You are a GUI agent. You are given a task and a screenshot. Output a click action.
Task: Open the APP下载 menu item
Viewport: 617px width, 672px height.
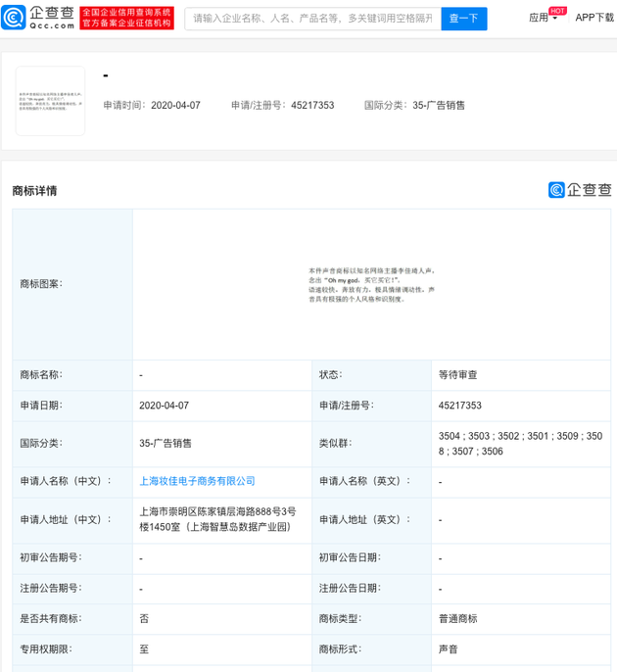click(x=594, y=18)
